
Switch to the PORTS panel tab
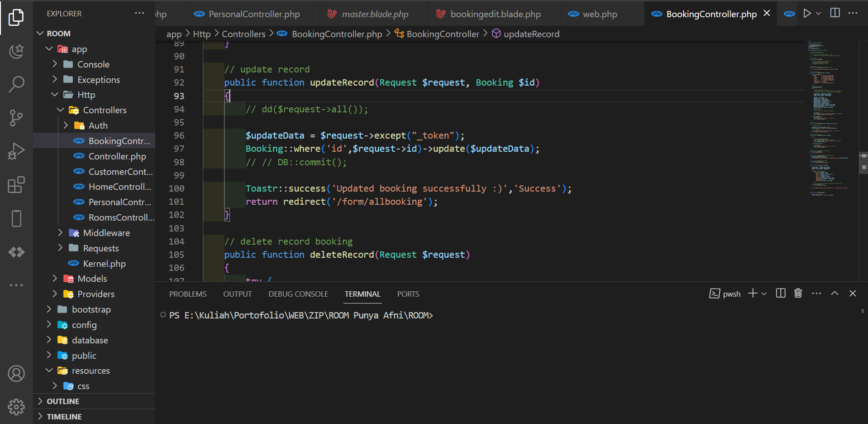(408, 294)
